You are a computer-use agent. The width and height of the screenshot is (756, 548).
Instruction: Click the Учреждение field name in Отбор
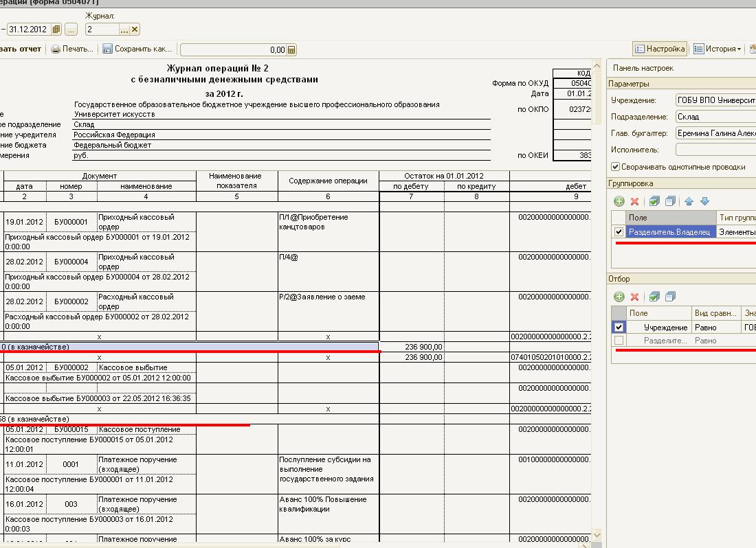(665, 328)
